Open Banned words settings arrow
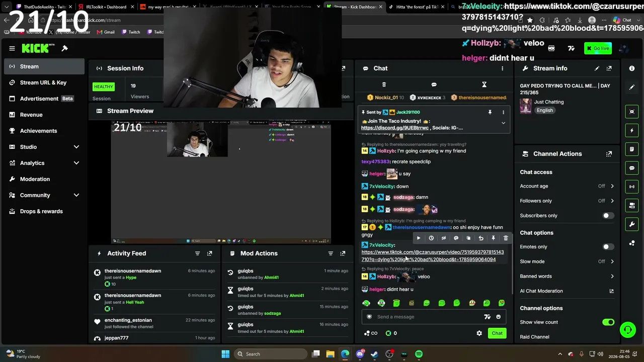644x362 pixels. coord(612,276)
